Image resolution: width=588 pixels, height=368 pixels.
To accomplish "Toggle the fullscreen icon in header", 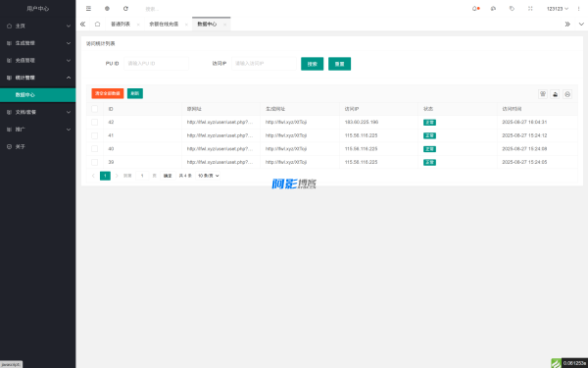I will tap(530, 8).
